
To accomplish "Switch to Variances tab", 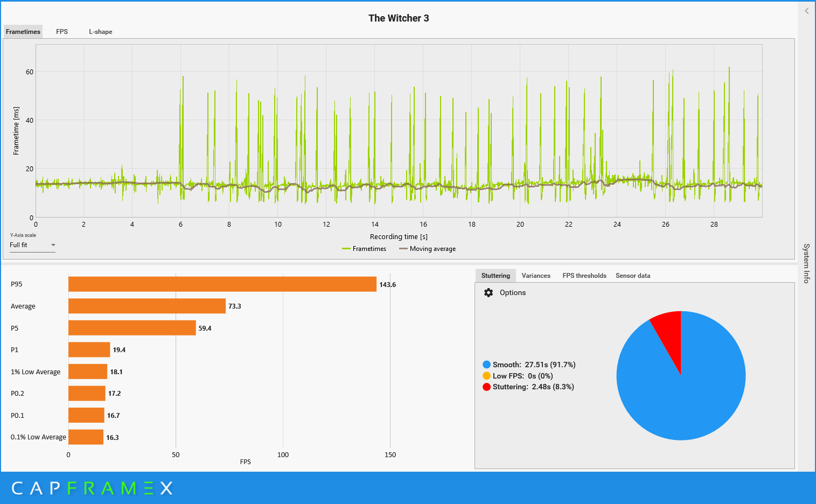I will 536,276.
